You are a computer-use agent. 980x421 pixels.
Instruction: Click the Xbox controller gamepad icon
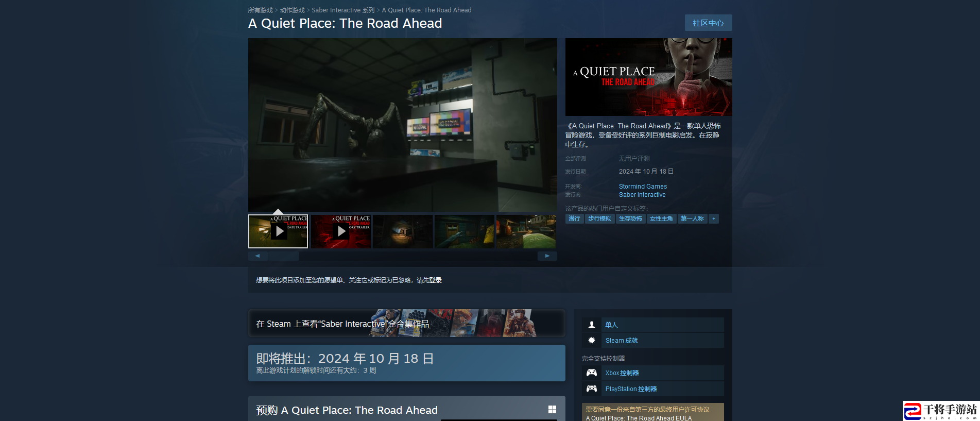[x=592, y=373]
